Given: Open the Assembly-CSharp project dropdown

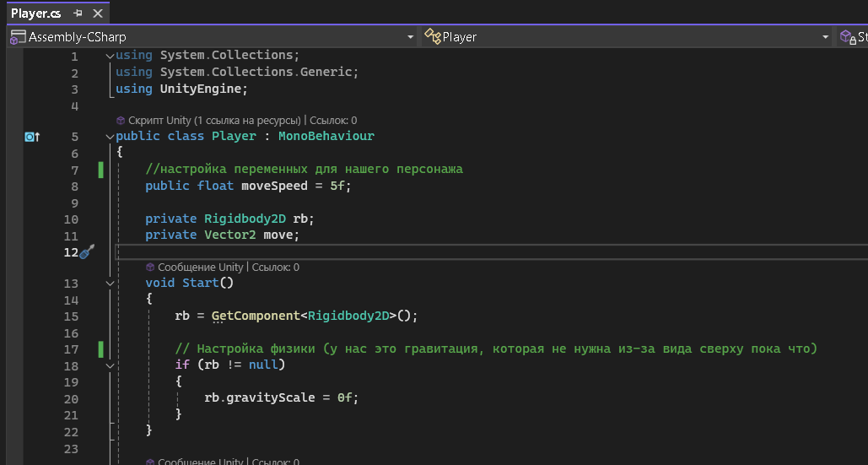Looking at the screenshot, I should point(410,37).
